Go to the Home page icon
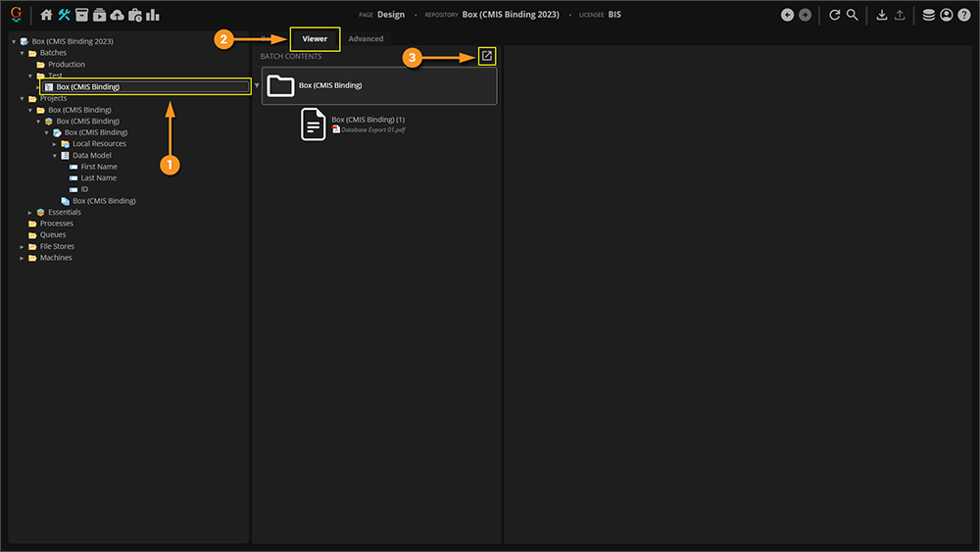This screenshot has height=552, width=980. [46, 15]
